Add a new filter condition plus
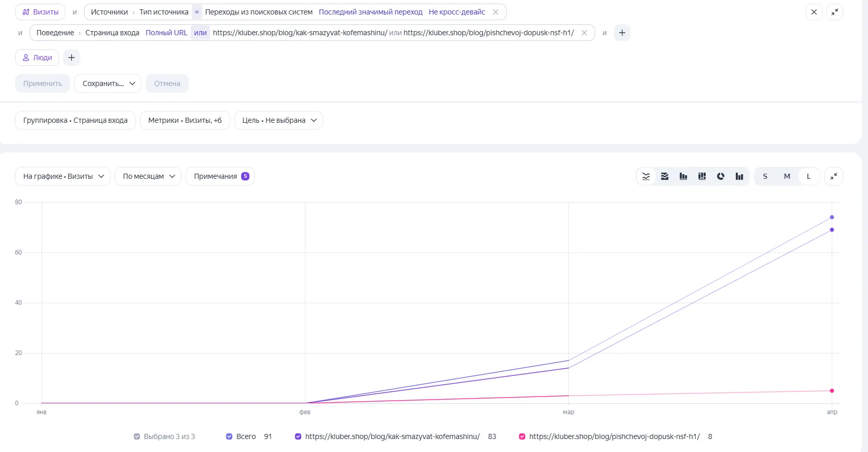Screen dimensions: 868x452 click(x=622, y=33)
